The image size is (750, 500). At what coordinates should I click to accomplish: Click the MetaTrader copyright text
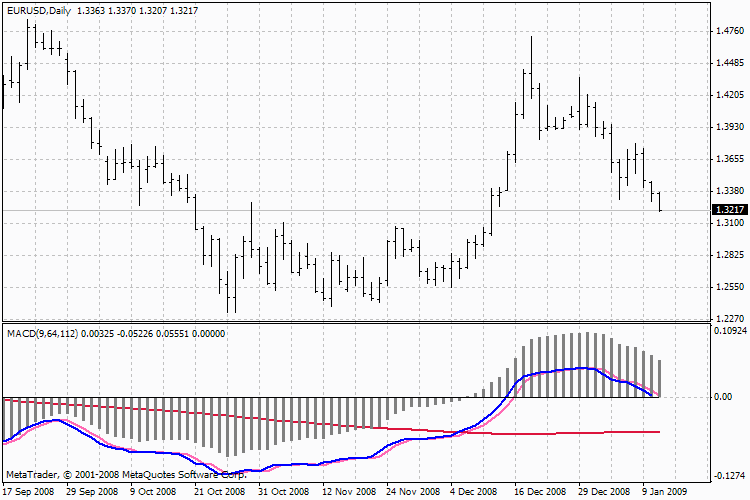tap(125, 475)
